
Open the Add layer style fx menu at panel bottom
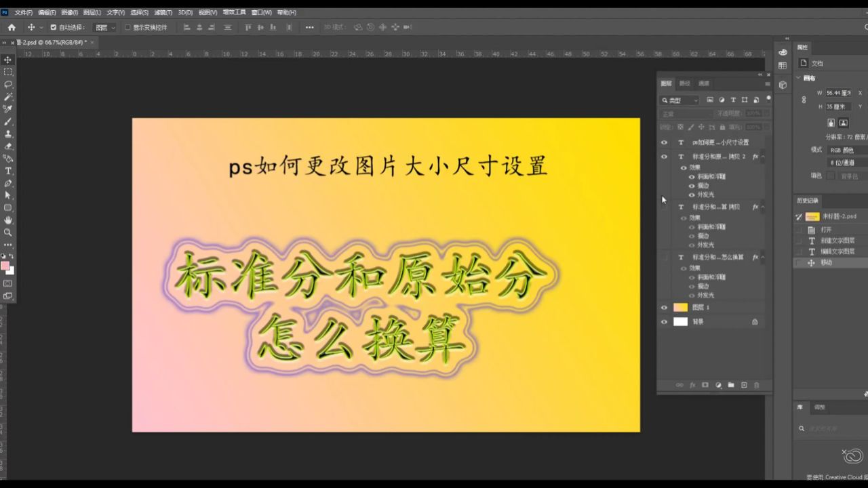point(692,384)
